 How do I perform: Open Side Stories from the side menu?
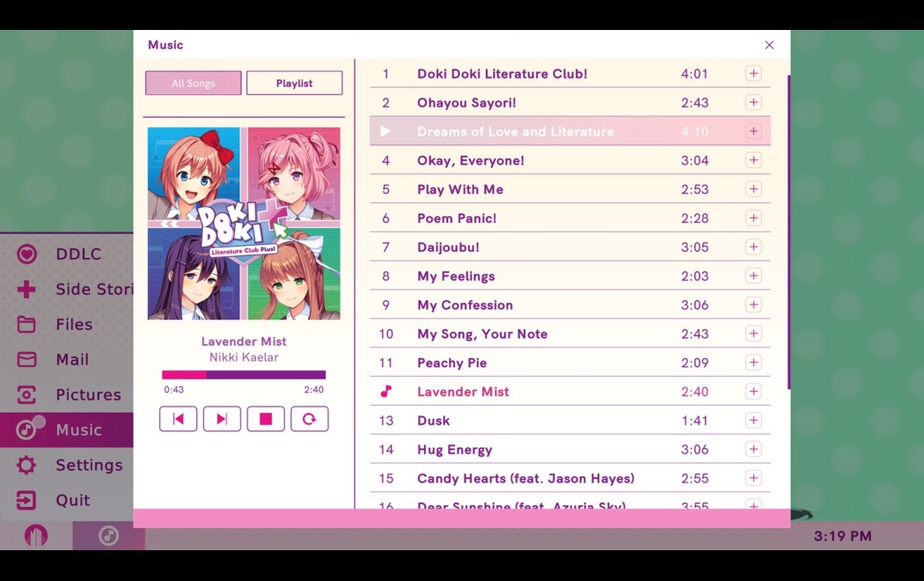click(x=67, y=290)
